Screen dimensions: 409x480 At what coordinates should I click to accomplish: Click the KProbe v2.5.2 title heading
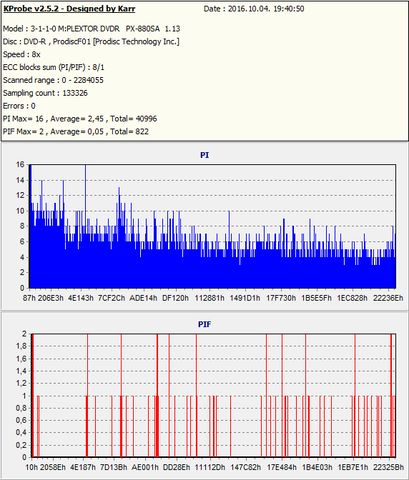[69, 9]
